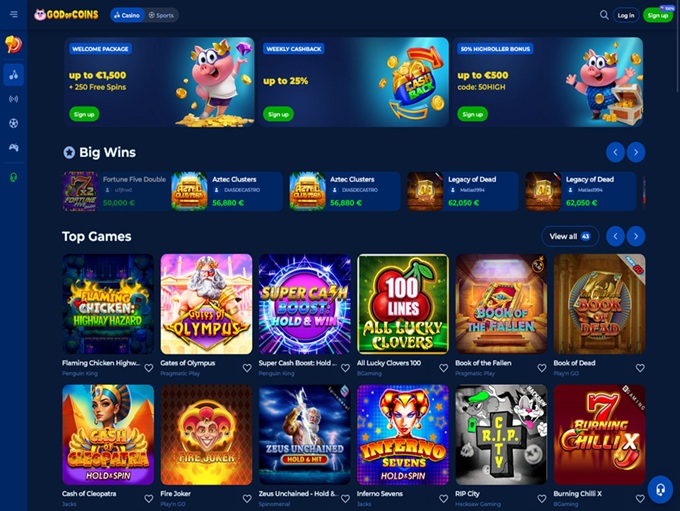Advance Top Games with right chevron
Image resolution: width=680 pixels, height=511 pixels.
click(x=636, y=236)
